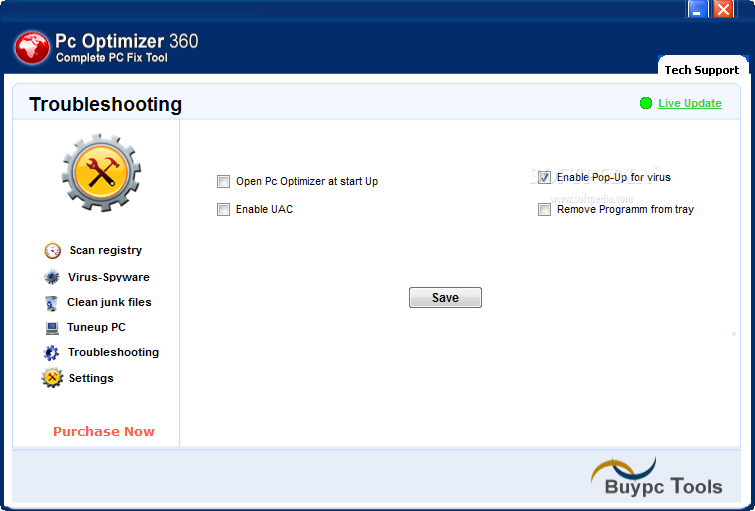Image resolution: width=755 pixels, height=511 pixels.
Task: Toggle the Enable UAC checkbox
Action: pyautogui.click(x=223, y=210)
